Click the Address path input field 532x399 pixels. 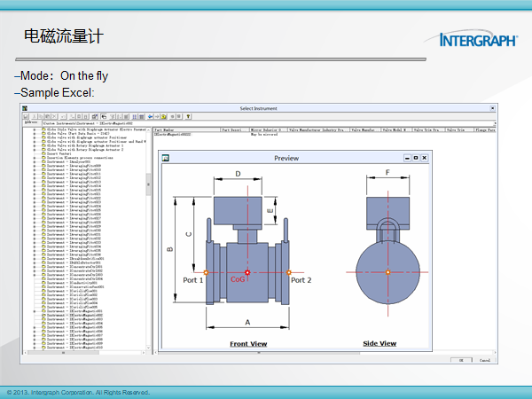269,123
